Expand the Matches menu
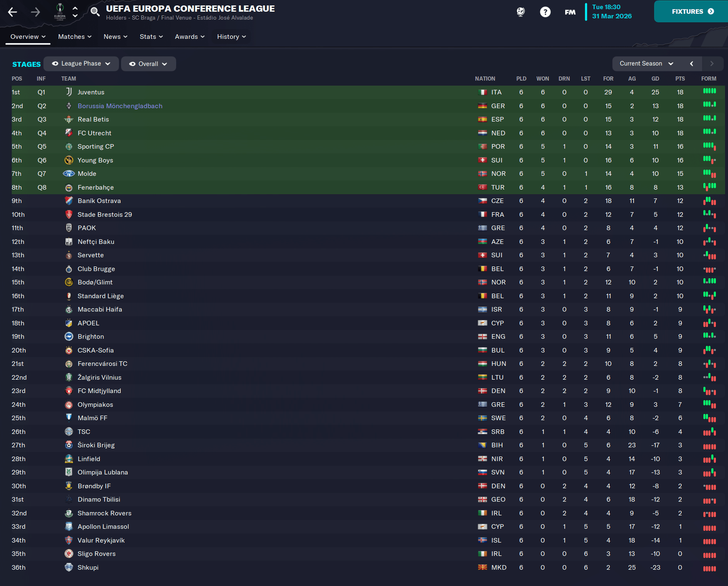Viewport: 728px width, 586px height. tap(75, 37)
